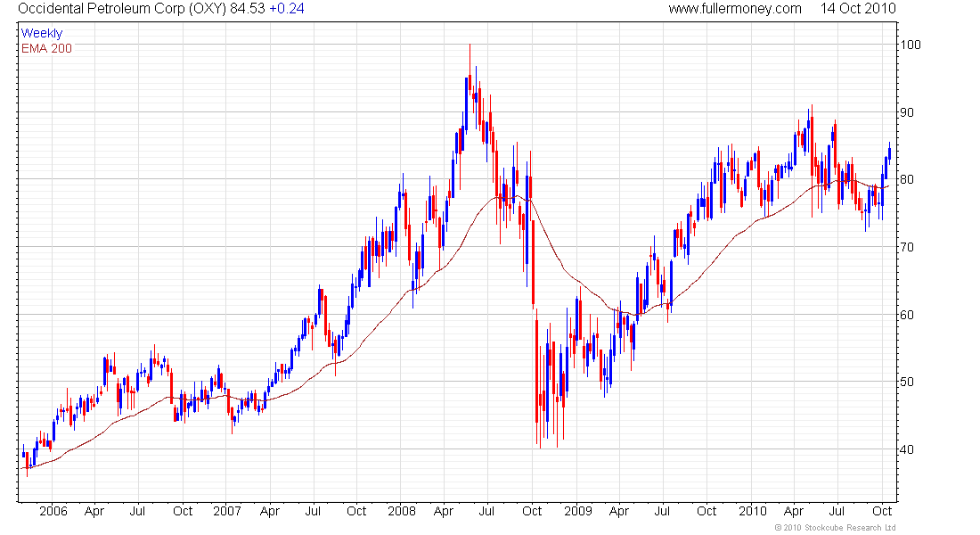Click the price change value +0.24
980x535 pixels.
pyautogui.click(x=286, y=9)
